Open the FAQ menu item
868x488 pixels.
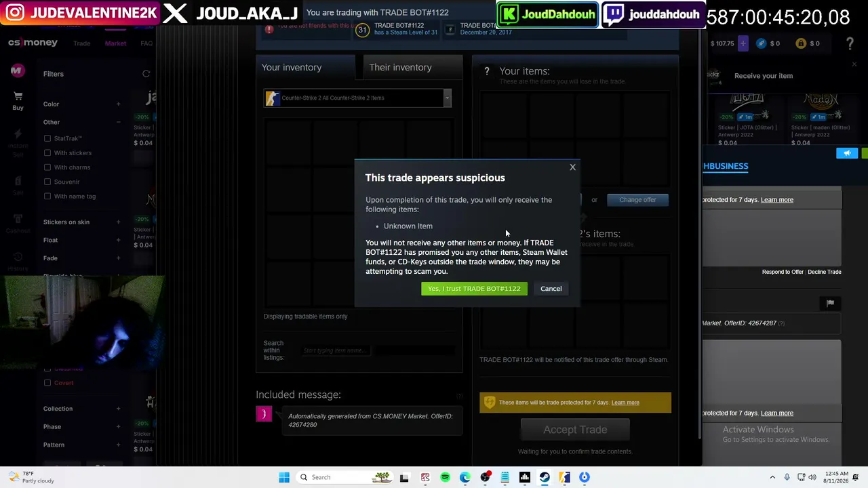coord(146,43)
